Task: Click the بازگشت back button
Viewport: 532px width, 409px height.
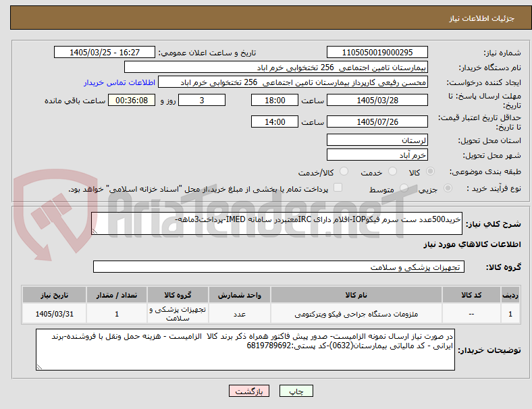Action: click(249, 391)
